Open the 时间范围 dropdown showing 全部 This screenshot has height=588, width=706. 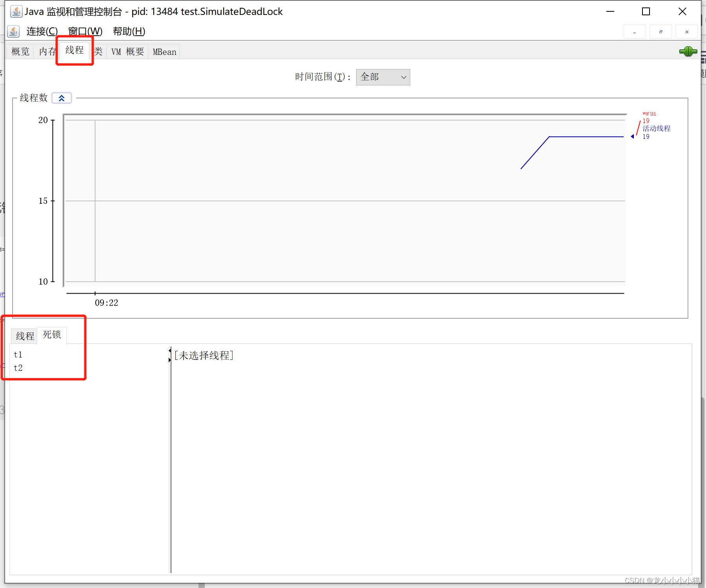click(x=383, y=77)
